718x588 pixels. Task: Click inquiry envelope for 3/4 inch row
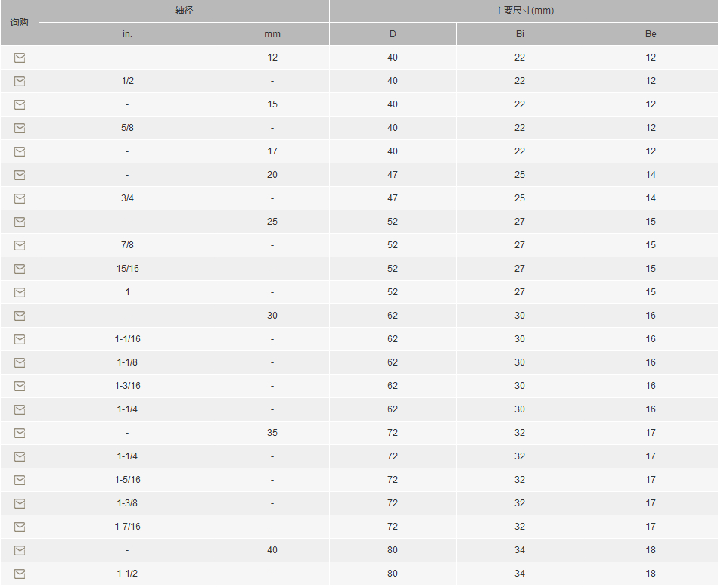[x=20, y=199]
